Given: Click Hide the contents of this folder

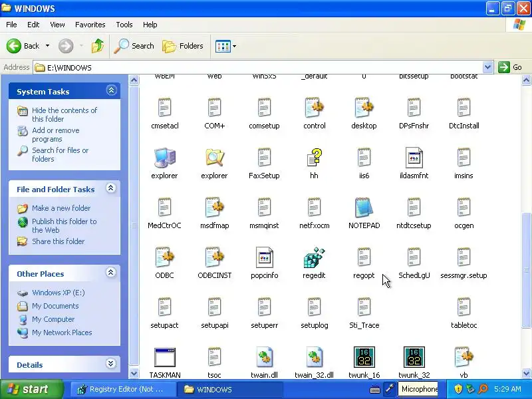Looking at the screenshot, I should [65, 114].
